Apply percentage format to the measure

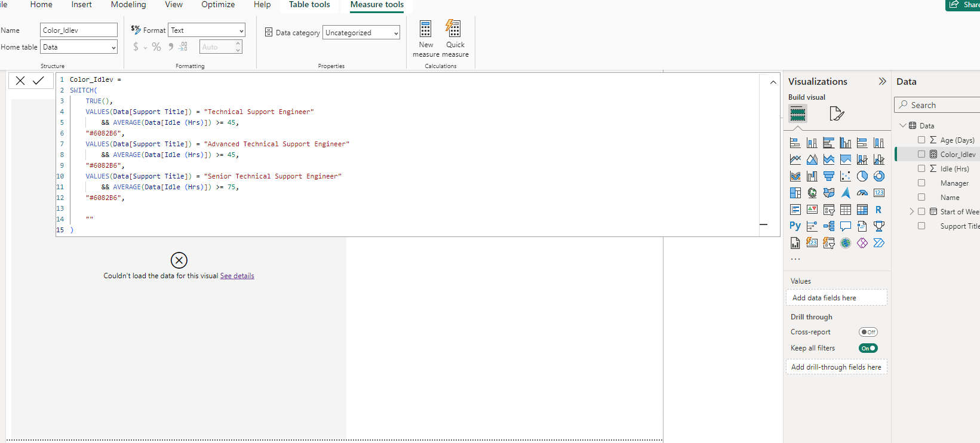pos(156,47)
